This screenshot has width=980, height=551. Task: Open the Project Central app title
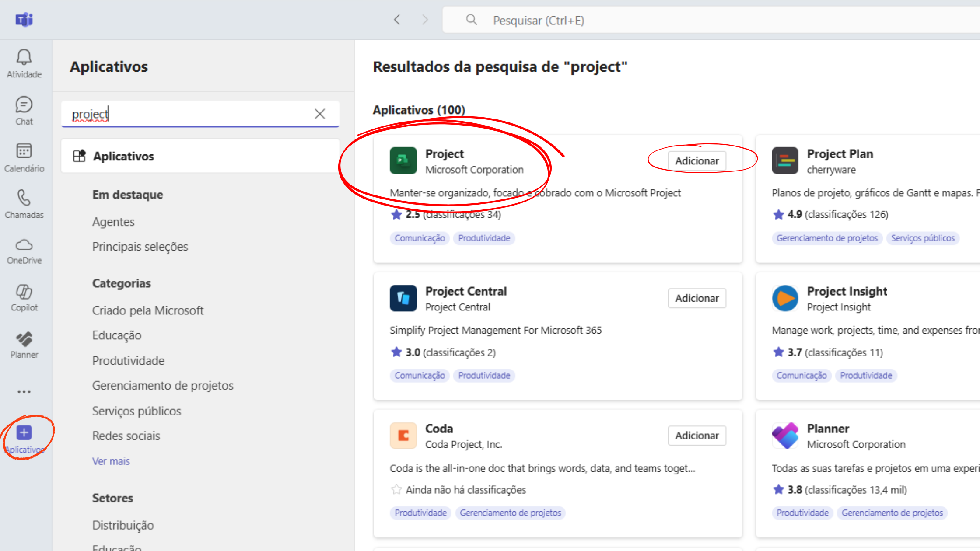466,291
